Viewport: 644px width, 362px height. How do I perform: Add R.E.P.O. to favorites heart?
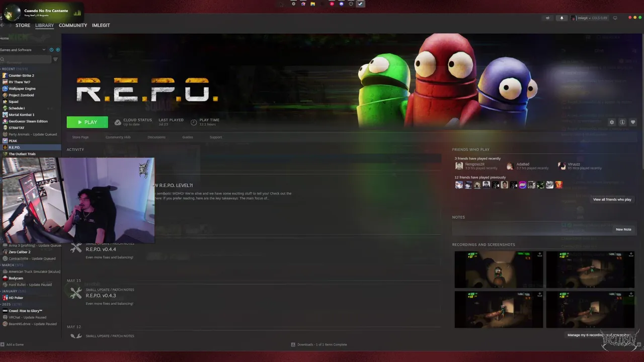tap(633, 122)
